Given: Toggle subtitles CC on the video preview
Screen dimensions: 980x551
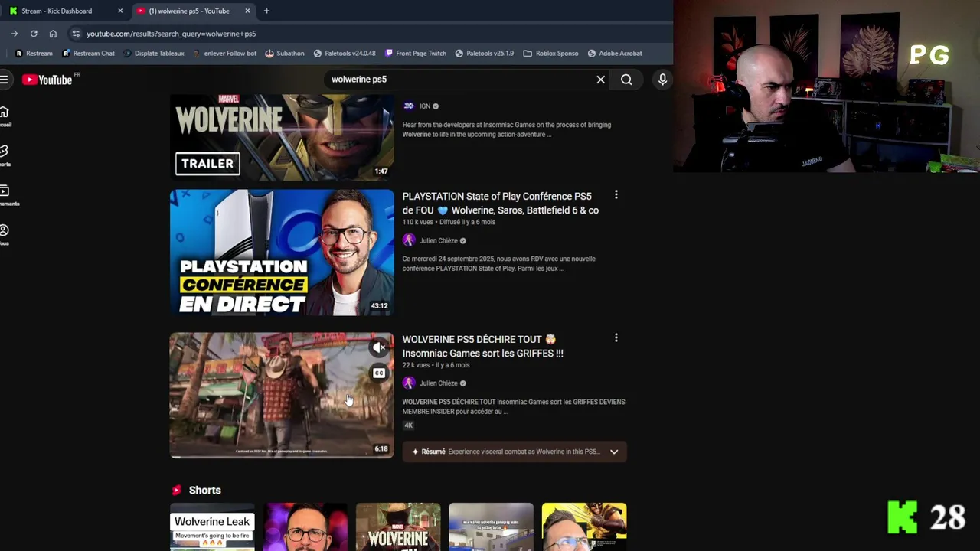Looking at the screenshot, I should (x=379, y=373).
